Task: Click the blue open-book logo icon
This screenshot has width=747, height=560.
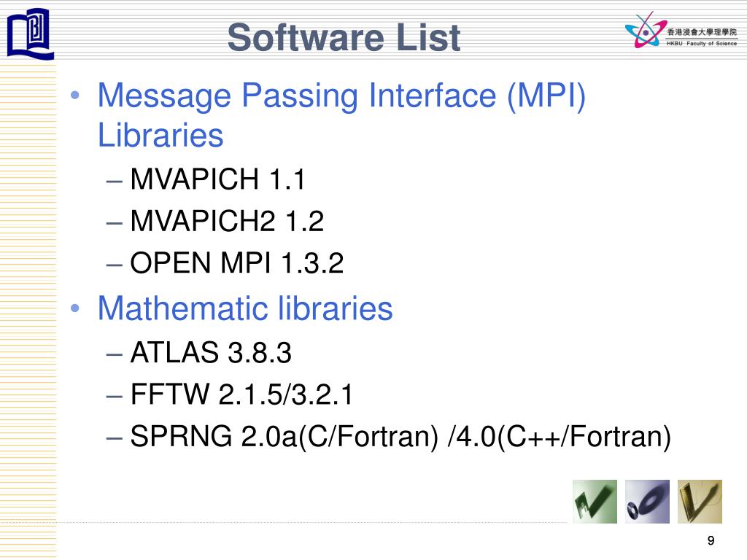Action: [30, 34]
